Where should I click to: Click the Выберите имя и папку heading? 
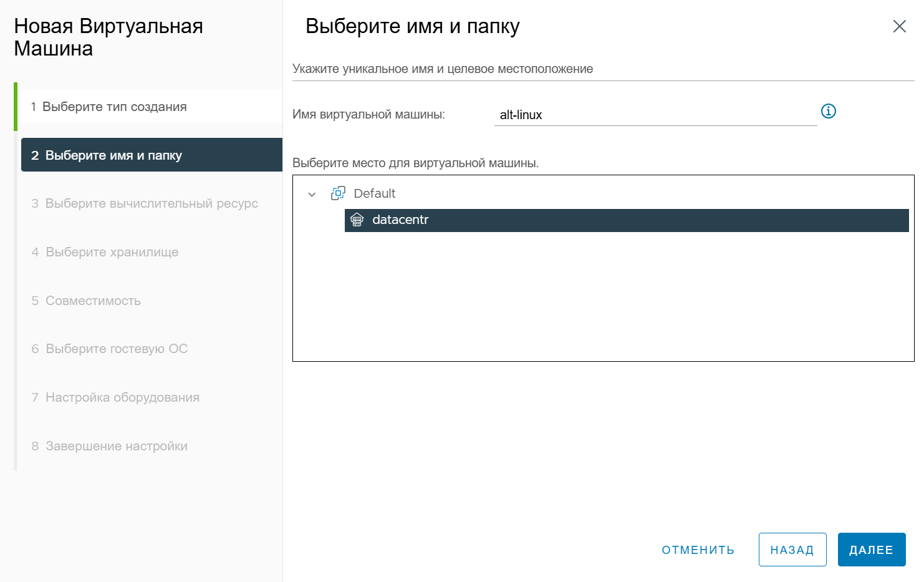click(x=412, y=26)
